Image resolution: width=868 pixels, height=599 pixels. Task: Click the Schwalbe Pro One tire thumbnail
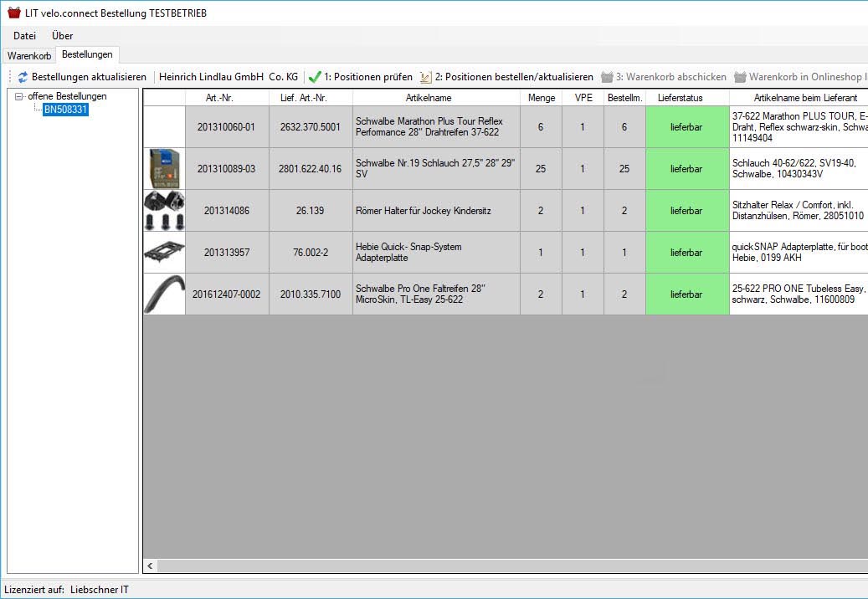click(164, 294)
